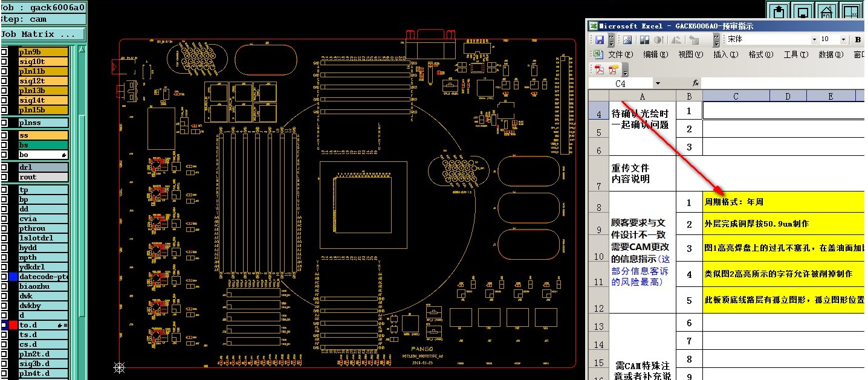The height and width of the screenshot is (380, 868).
Task: Open the font size dropdown showing 10
Action: (x=843, y=40)
